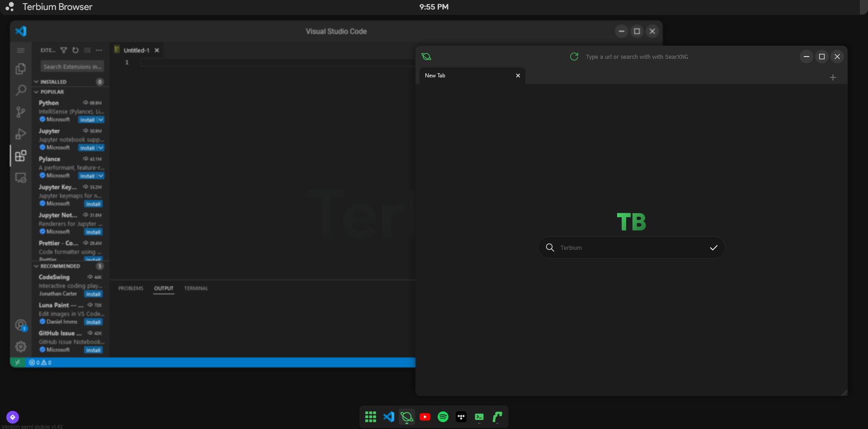Install the Jupyter Keymap extension
The width and height of the screenshot is (868, 429).
[93, 204]
